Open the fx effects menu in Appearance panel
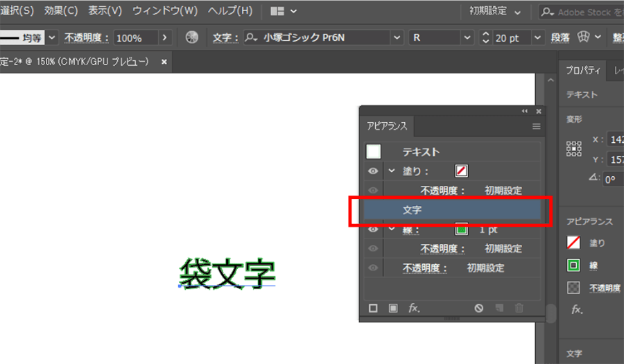This screenshot has width=624, height=364. click(x=414, y=309)
